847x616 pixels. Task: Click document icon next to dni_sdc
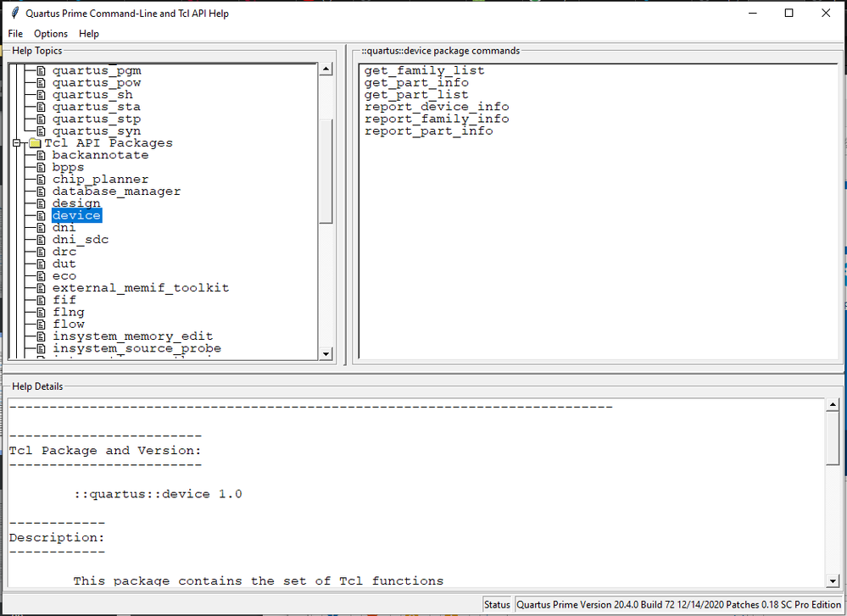coord(41,240)
